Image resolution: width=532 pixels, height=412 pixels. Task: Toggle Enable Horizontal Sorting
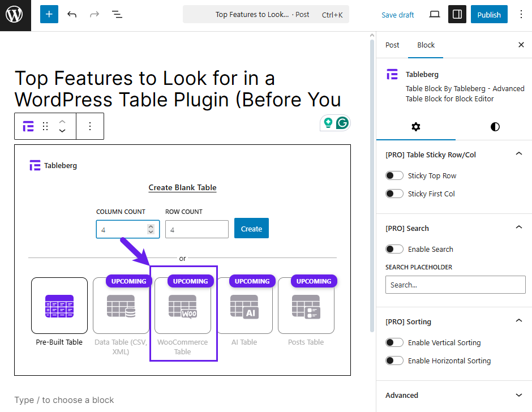point(394,360)
